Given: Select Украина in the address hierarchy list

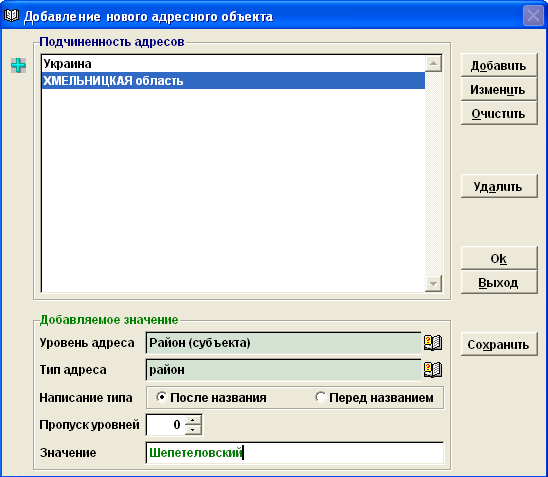Looking at the screenshot, I should point(233,64).
